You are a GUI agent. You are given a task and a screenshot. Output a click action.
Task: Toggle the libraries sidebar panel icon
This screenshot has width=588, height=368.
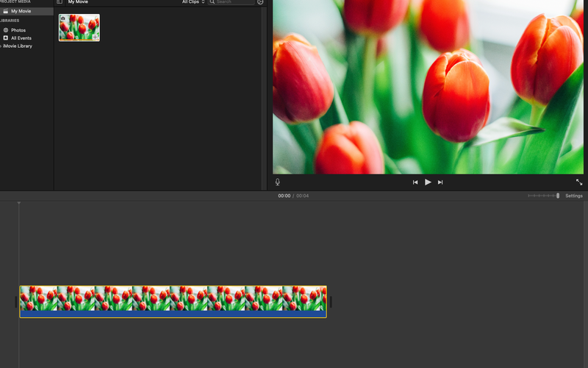60,2
